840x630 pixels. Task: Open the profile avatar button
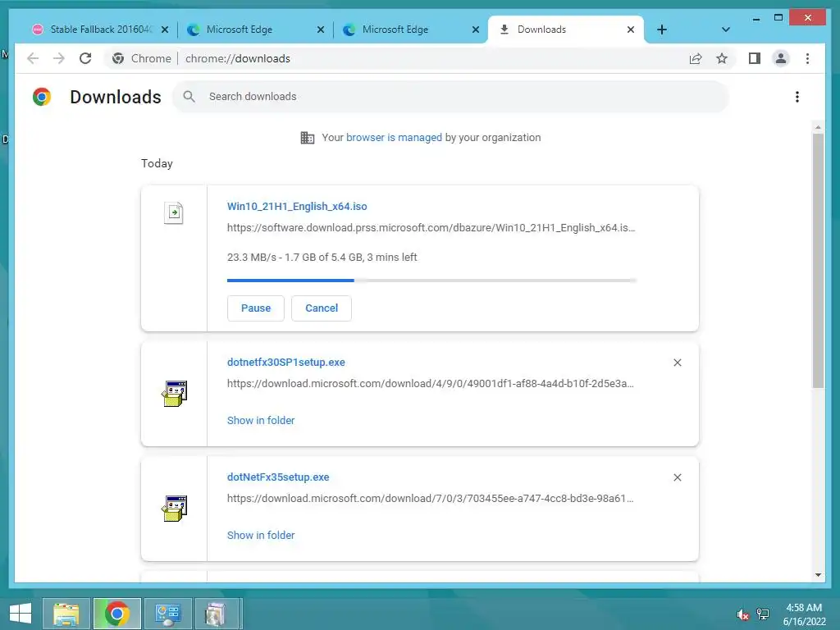(781, 58)
